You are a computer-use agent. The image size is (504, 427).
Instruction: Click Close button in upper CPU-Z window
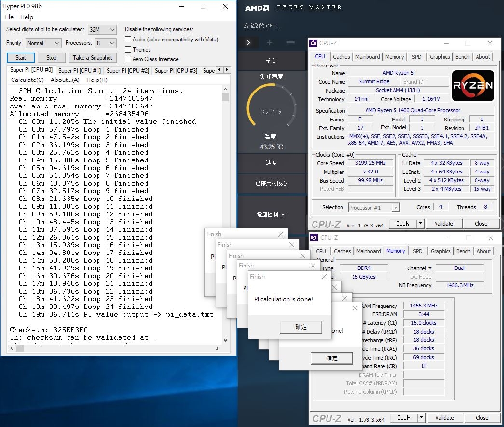click(x=481, y=223)
